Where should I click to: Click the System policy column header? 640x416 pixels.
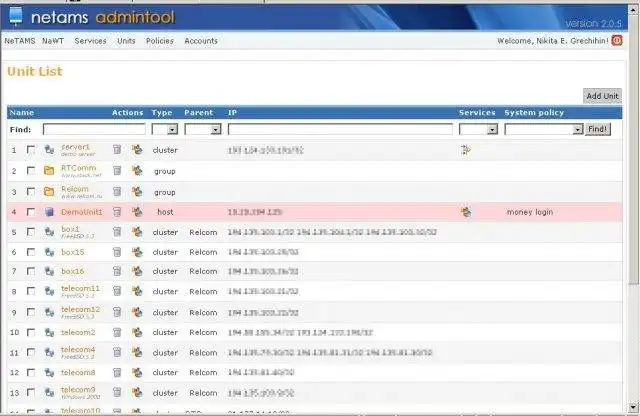tap(534, 113)
